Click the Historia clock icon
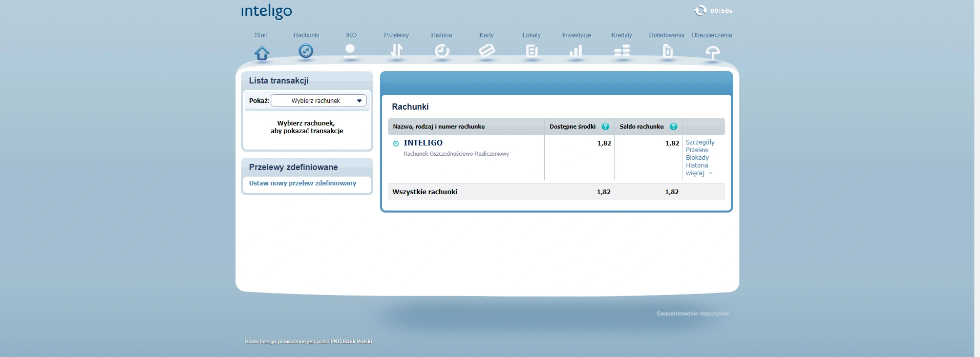 (441, 51)
